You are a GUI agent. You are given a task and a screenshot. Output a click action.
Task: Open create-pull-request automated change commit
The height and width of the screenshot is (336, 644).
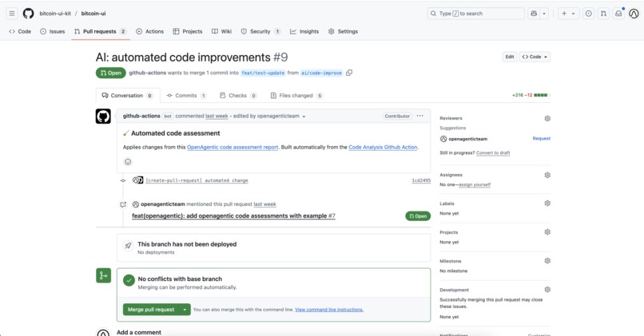(197, 180)
